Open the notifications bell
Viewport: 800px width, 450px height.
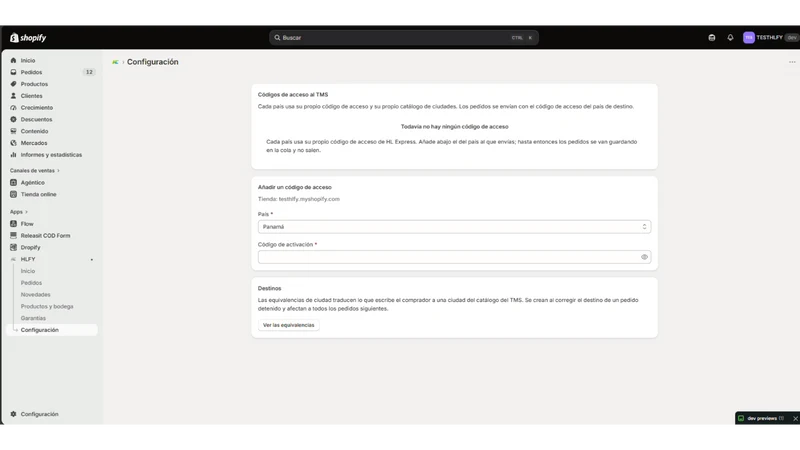[730, 38]
